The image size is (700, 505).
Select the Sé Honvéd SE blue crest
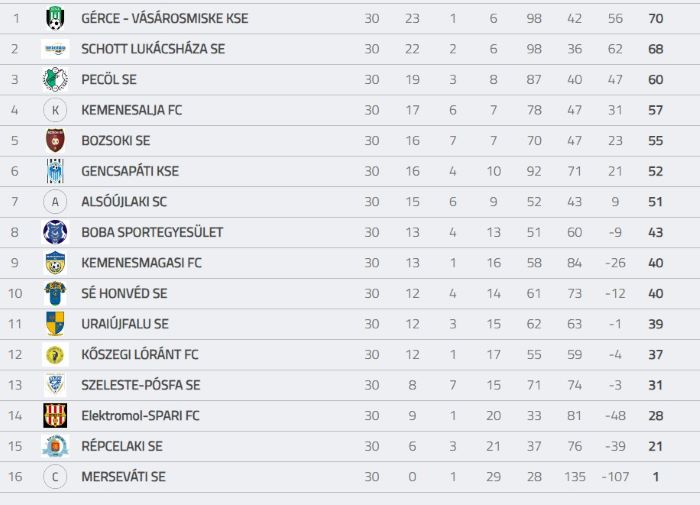click(x=55, y=293)
